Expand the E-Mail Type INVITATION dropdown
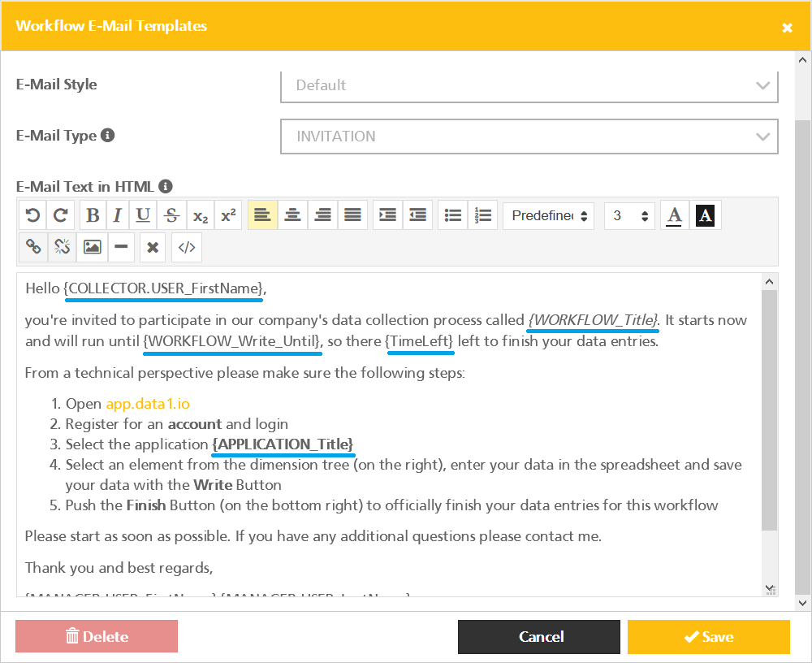The height and width of the screenshot is (663, 812). point(529,136)
